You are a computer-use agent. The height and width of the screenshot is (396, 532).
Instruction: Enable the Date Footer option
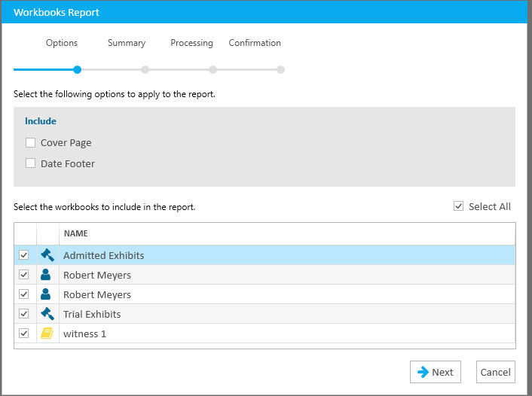pos(31,163)
